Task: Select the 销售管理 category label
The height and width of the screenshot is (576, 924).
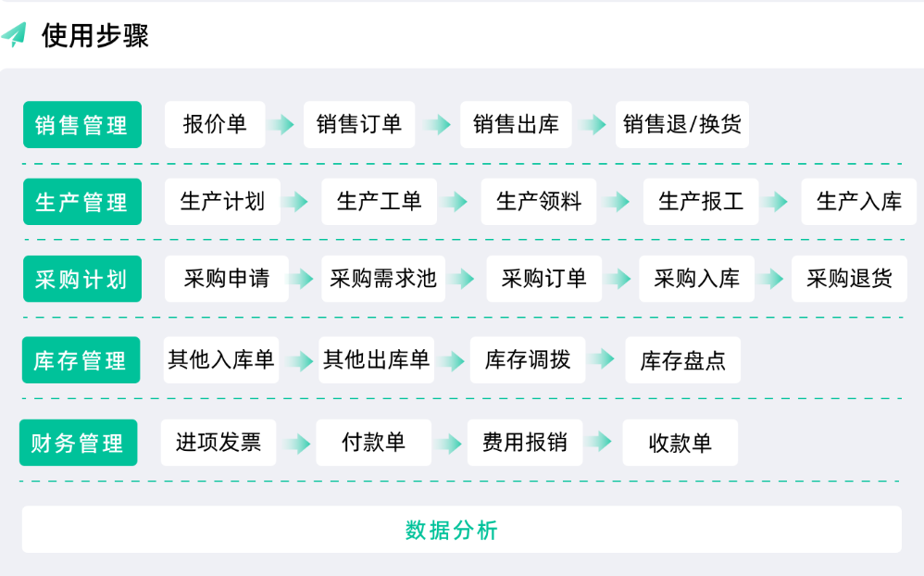Action: 82,125
